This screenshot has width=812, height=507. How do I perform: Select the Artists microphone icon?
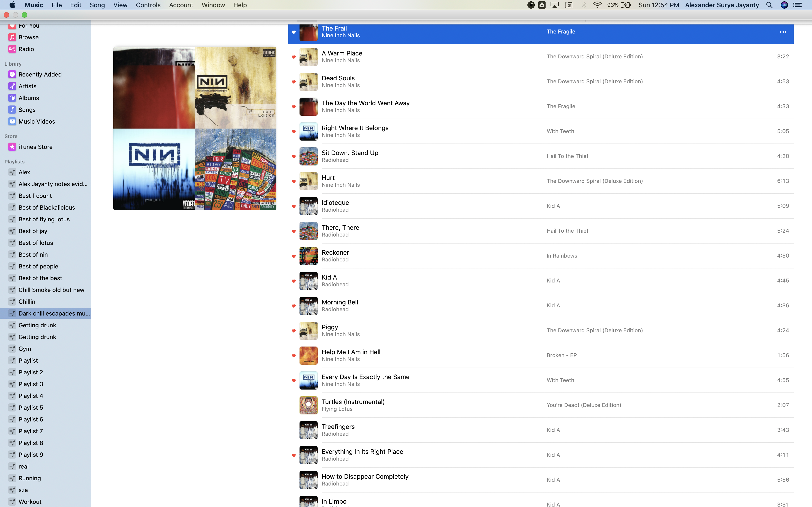[12, 86]
